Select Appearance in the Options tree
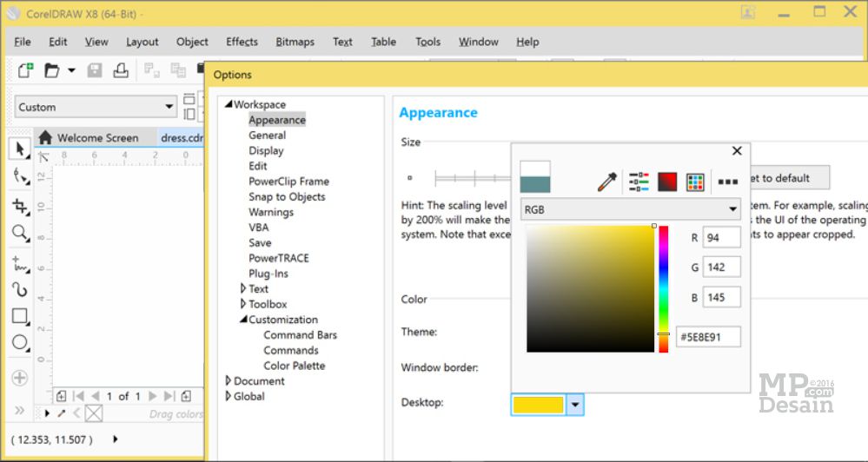This screenshot has width=868, height=462. pyautogui.click(x=277, y=120)
